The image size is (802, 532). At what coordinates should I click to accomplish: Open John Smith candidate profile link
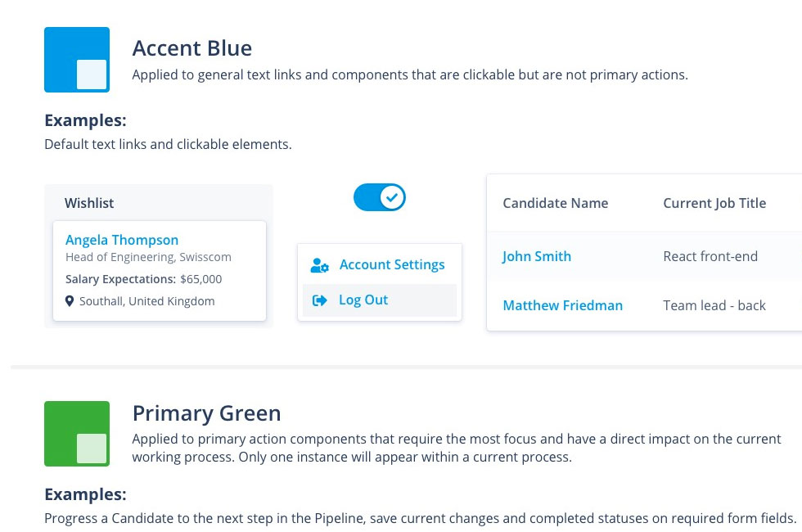[x=537, y=256]
